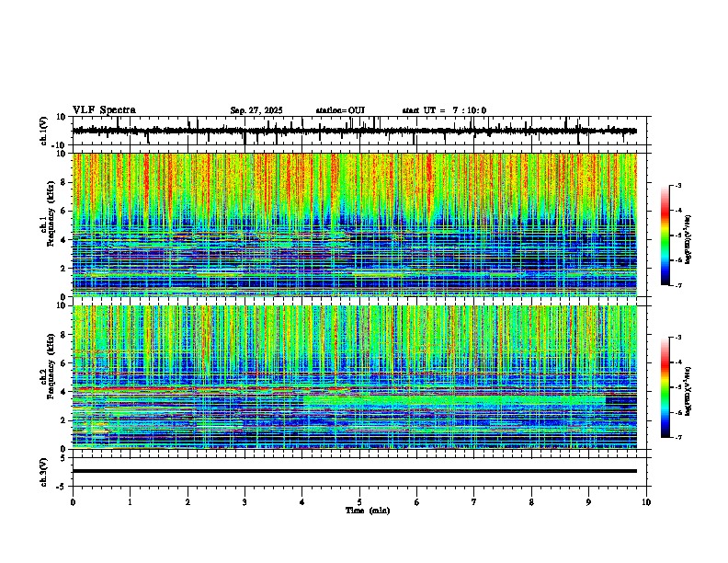The height and width of the screenshot is (563, 728).
Task: Click the ch.3 flat black trace line
Action: 355,471
